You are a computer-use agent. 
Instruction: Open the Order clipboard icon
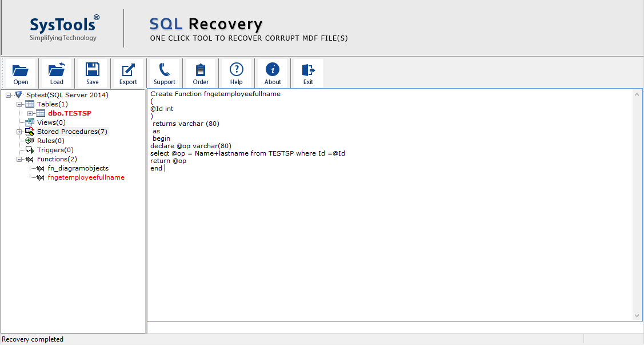[x=201, y=73]
